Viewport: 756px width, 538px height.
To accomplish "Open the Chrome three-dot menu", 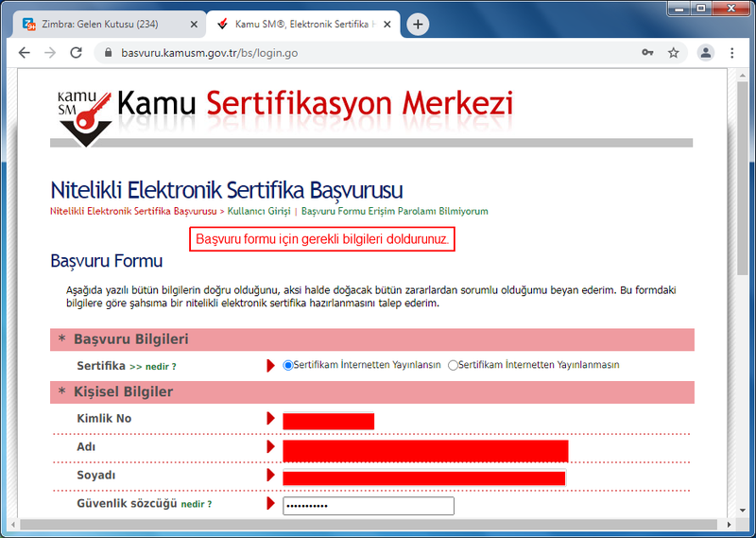I will click(732, 53).
